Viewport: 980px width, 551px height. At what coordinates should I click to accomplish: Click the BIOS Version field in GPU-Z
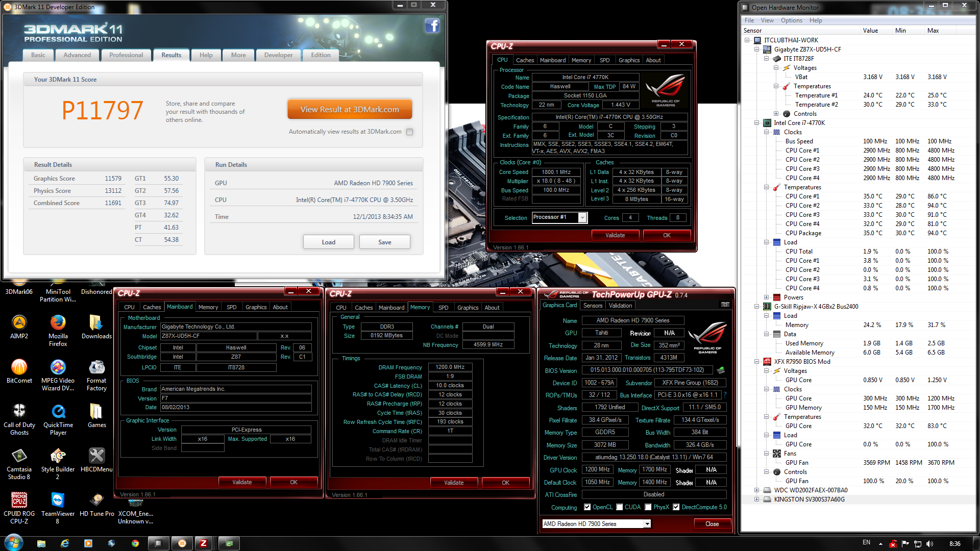click(647, 370)
